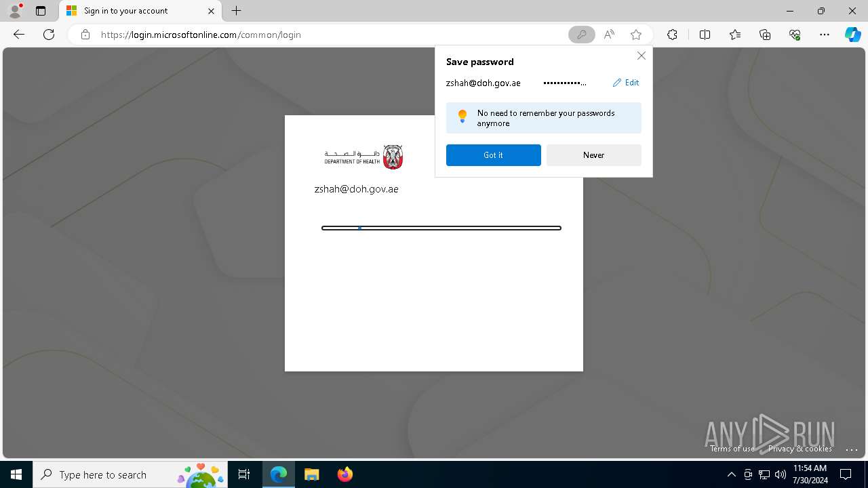Open Privacy & cookies link

[x=800, y=449]
